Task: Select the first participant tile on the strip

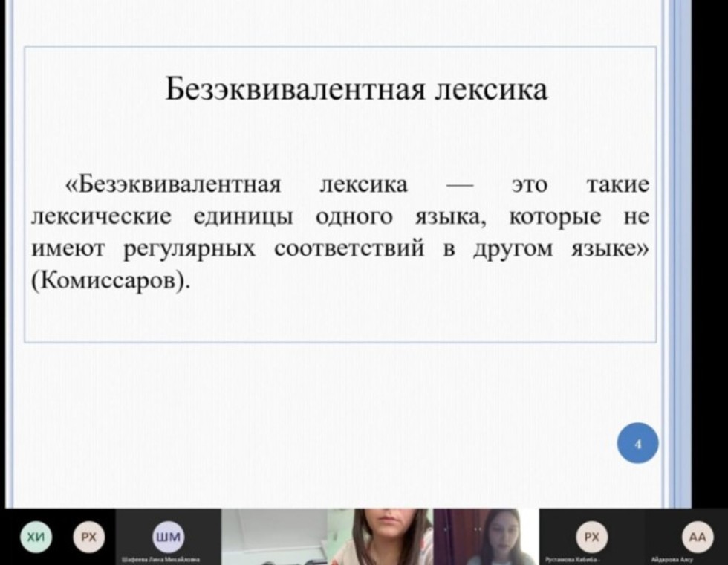Action: [x=36, y=536]
